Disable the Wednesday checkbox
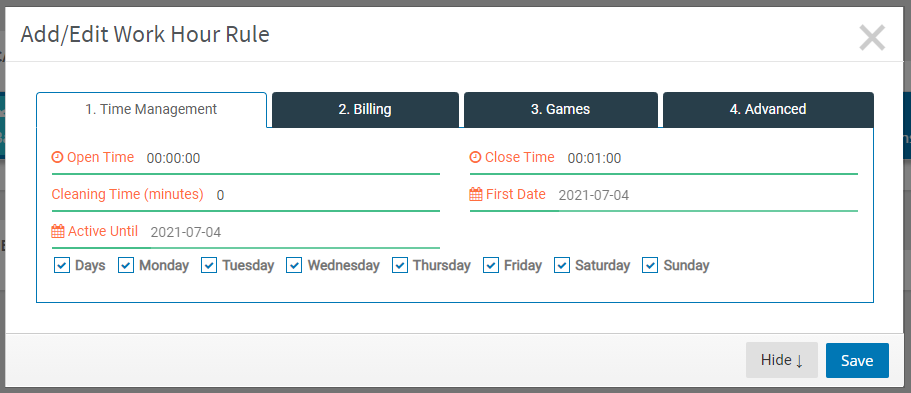This screenshot has width=911, height=393. (294, 265)
